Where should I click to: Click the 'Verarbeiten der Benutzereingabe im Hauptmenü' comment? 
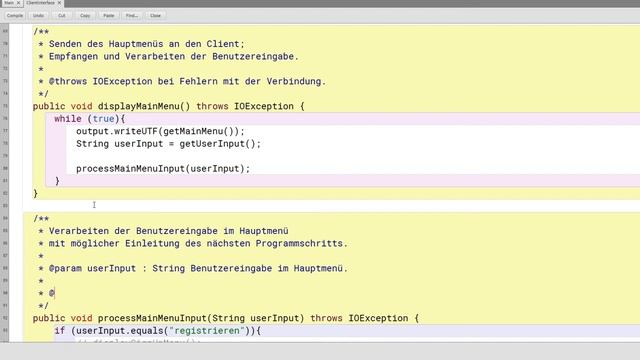169,231
